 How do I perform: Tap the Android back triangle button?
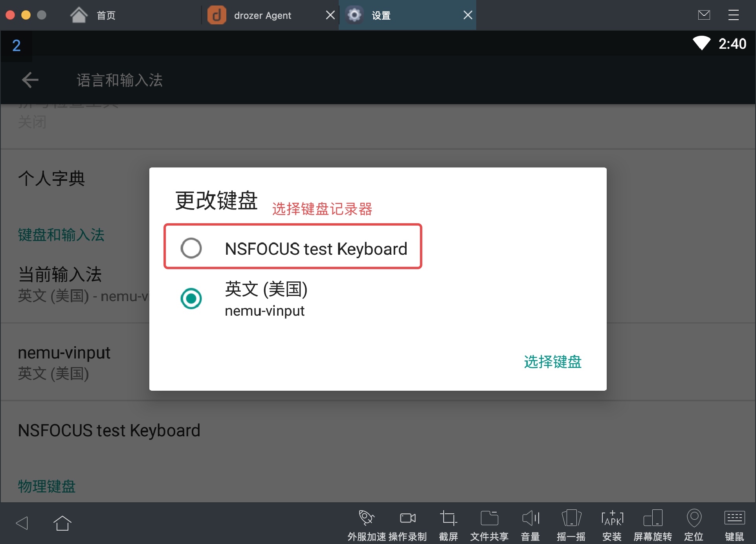click(x=22, y=523)
